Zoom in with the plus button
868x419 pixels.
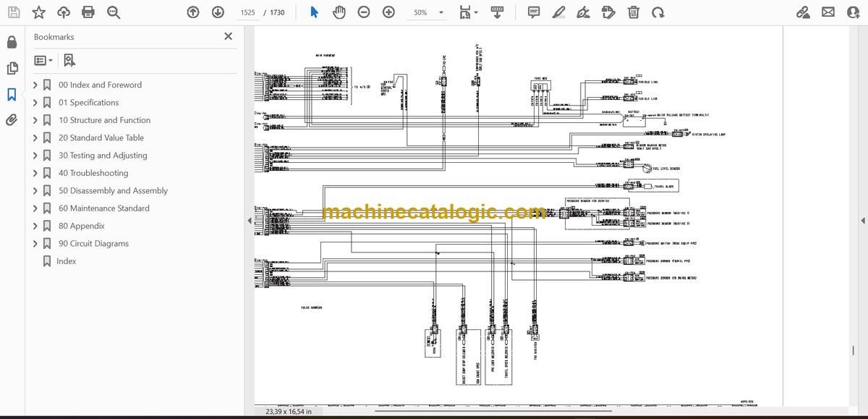pos(388,12)
